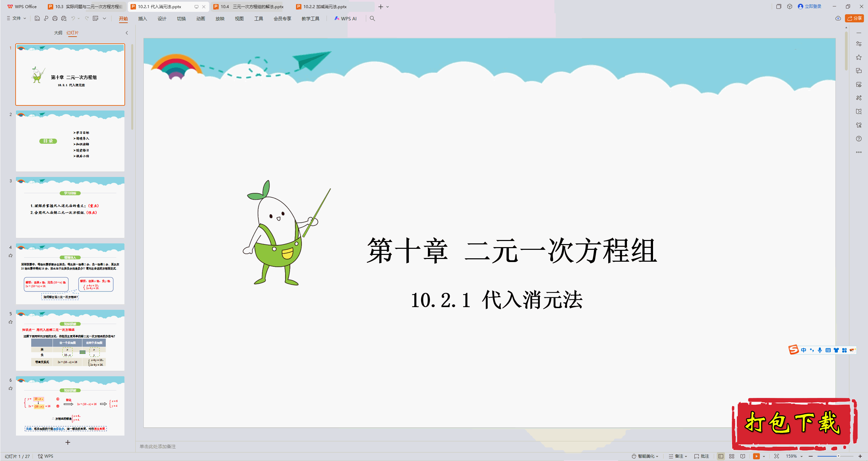This screenshot has height=461, width=868.
Task: Open the 文件 menu dropdown
Action: [x=16, y=18]
